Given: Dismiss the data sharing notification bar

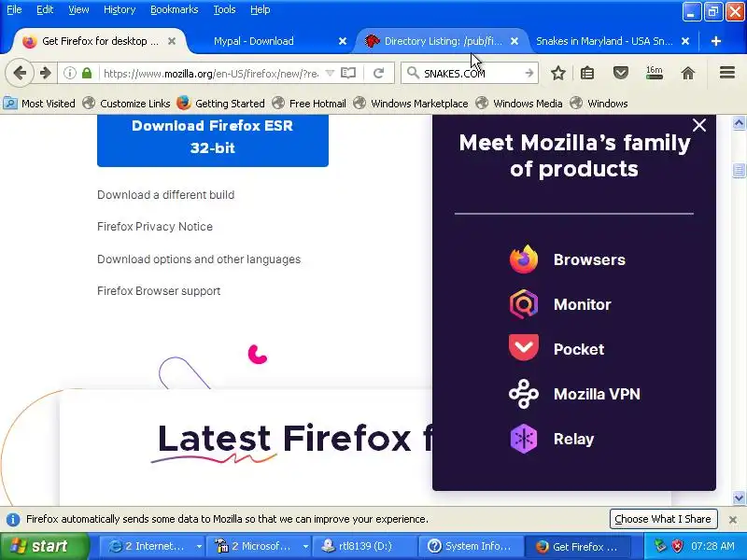Looking at the screenshot, I should [733, 520].
